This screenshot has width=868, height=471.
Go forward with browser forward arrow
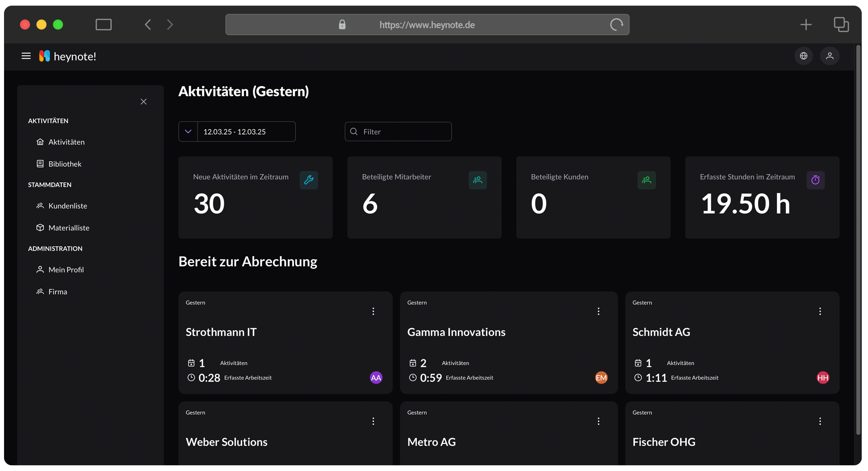pyautogui.click(x=170, y=25)
